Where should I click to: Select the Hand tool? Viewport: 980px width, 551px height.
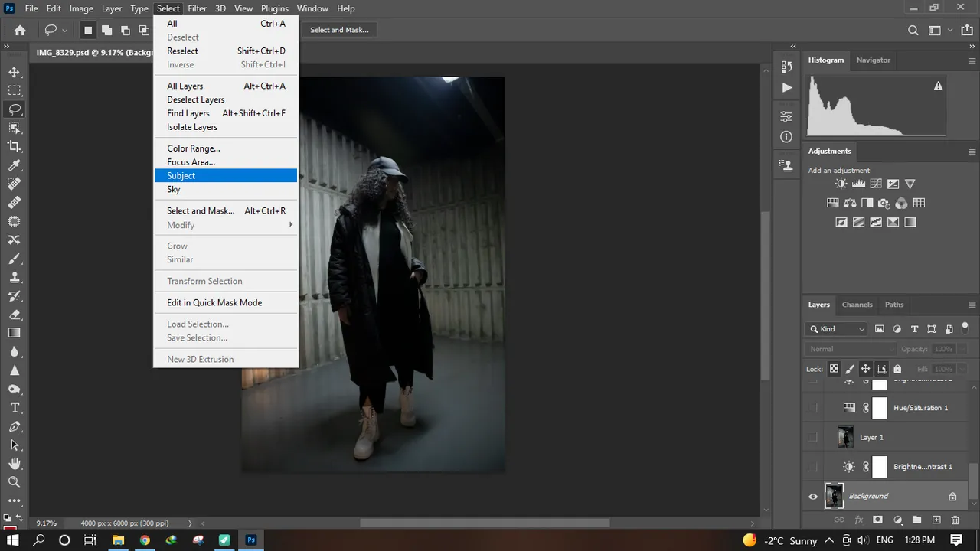(x=14, y=464)
